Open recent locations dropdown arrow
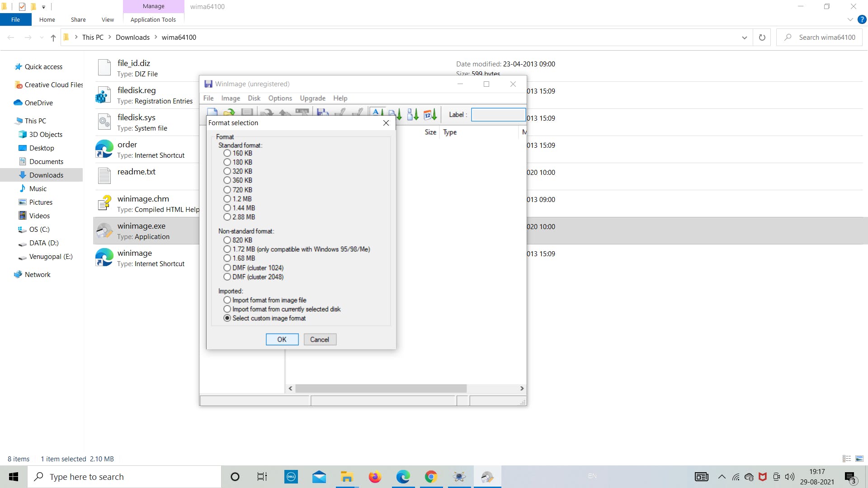868x488 pixels. (x=42, y=38)
